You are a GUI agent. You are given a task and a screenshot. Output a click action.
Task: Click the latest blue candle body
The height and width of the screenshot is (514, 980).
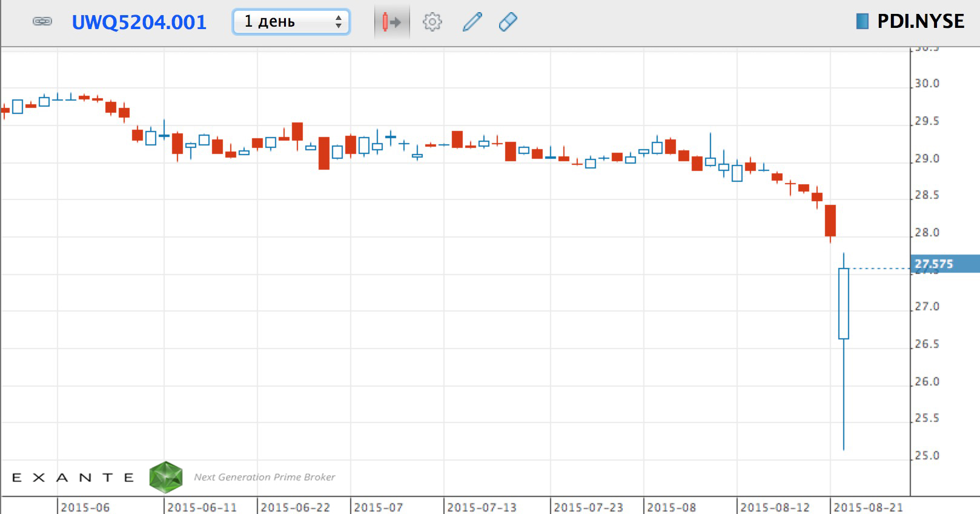[843, 303]
